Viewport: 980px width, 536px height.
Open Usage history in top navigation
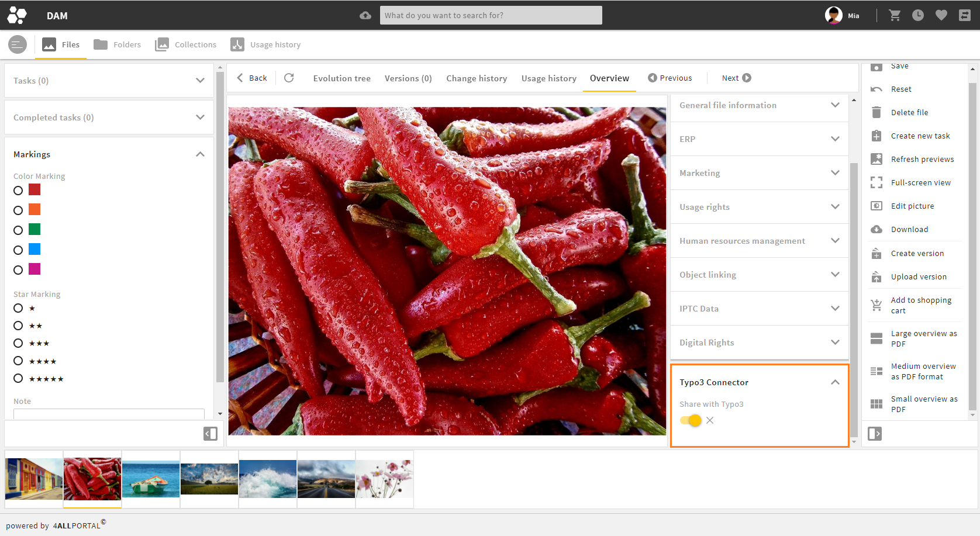coord(265,44)
